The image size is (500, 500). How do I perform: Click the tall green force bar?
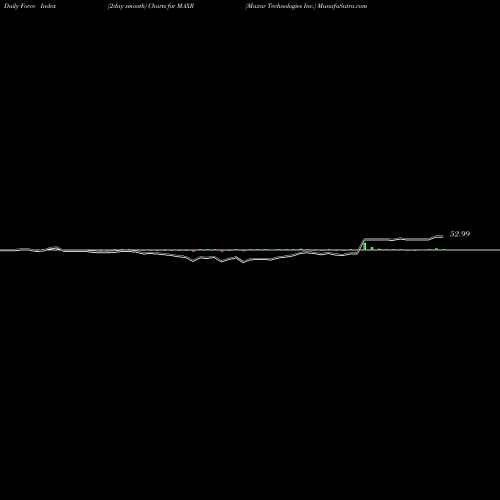[365, 246]
